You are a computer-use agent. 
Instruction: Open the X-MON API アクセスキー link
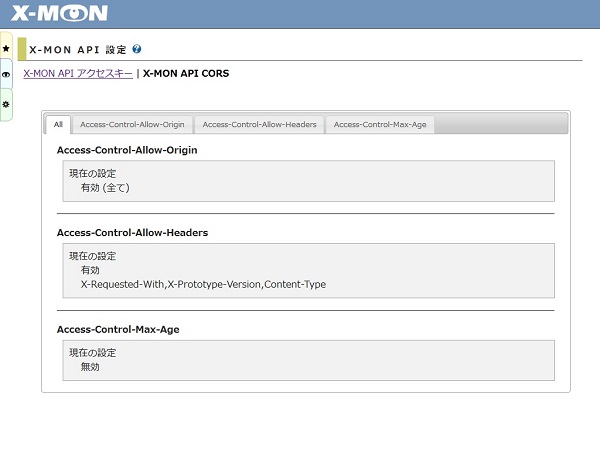point(78,73)
